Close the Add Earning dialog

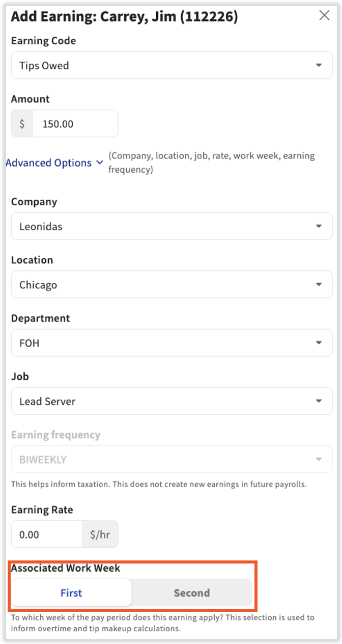tap(324, 15)
